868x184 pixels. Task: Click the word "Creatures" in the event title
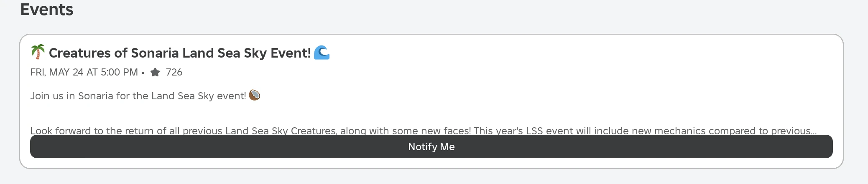(79, 53)
